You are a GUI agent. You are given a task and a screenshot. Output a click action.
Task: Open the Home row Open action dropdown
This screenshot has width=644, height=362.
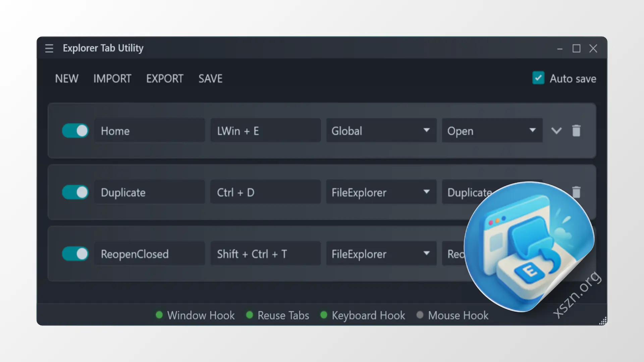click(492, 130)
